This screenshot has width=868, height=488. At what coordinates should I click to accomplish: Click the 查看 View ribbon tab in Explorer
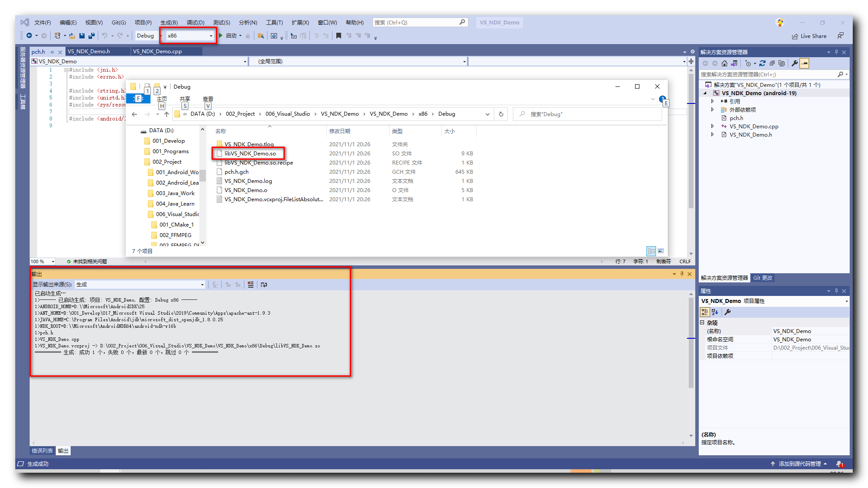pos(208,99)
